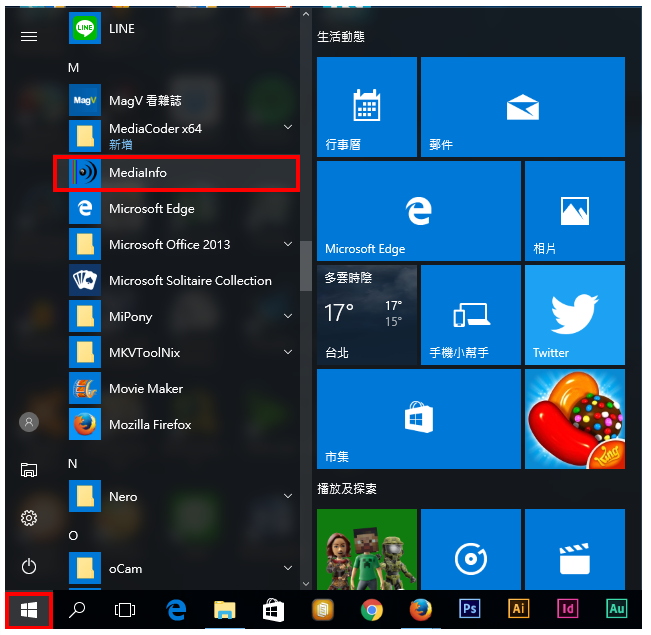Open the Store icon on the taskbar
Viewport: 651px width, 635px height.
coord(274,610)
